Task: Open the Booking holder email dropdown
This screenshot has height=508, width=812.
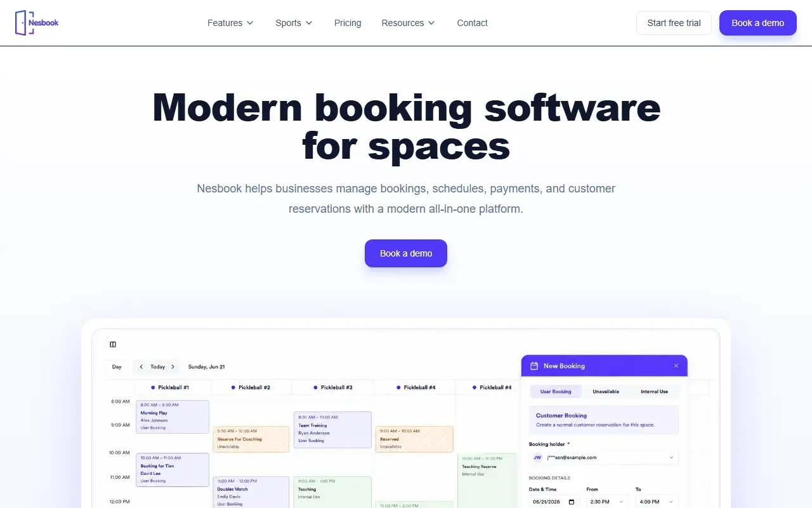Action: click(604, 457)
